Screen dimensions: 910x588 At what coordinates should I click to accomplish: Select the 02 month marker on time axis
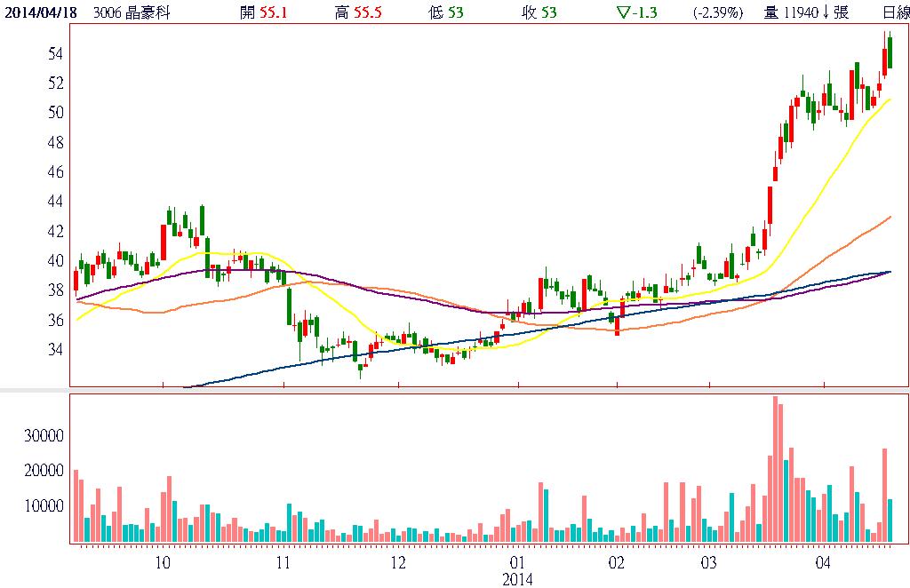pyautogui.click(x=616, y=562)
